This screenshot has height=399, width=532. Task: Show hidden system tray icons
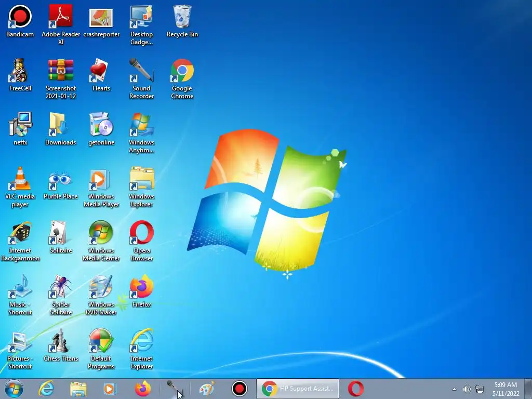(x=454, y=389)
